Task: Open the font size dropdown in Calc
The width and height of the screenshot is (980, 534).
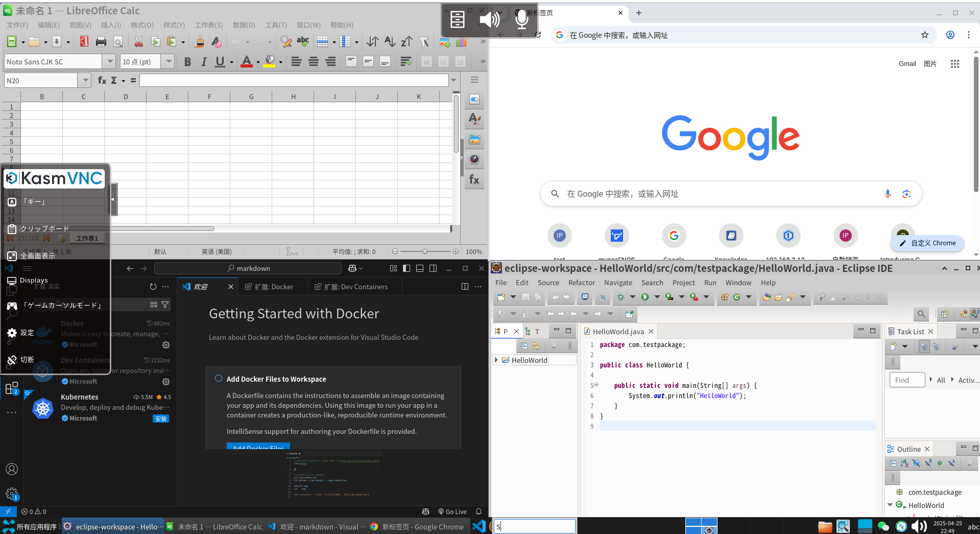Action: tap(168, 62)
